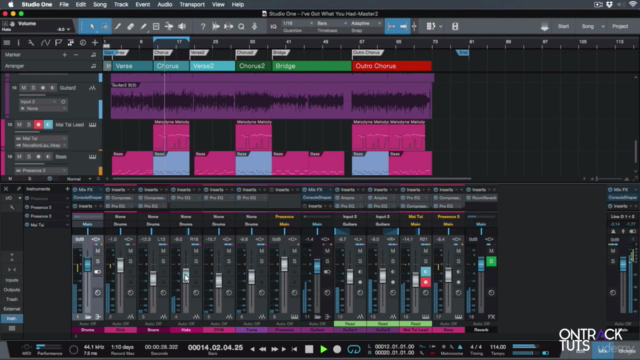Show mixer Inputs panel
This screenshot has width=640, height=360.
coord(12,280)
